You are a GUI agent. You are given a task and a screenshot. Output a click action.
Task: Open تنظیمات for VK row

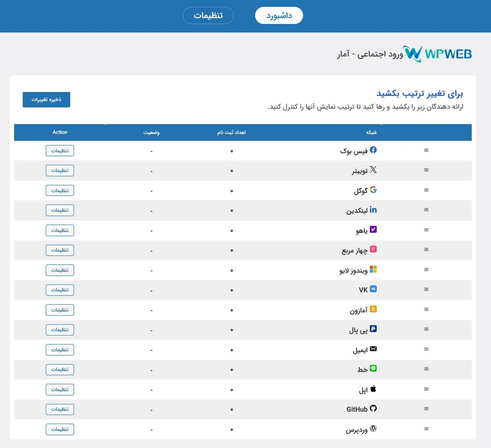[x=60, y=290]
